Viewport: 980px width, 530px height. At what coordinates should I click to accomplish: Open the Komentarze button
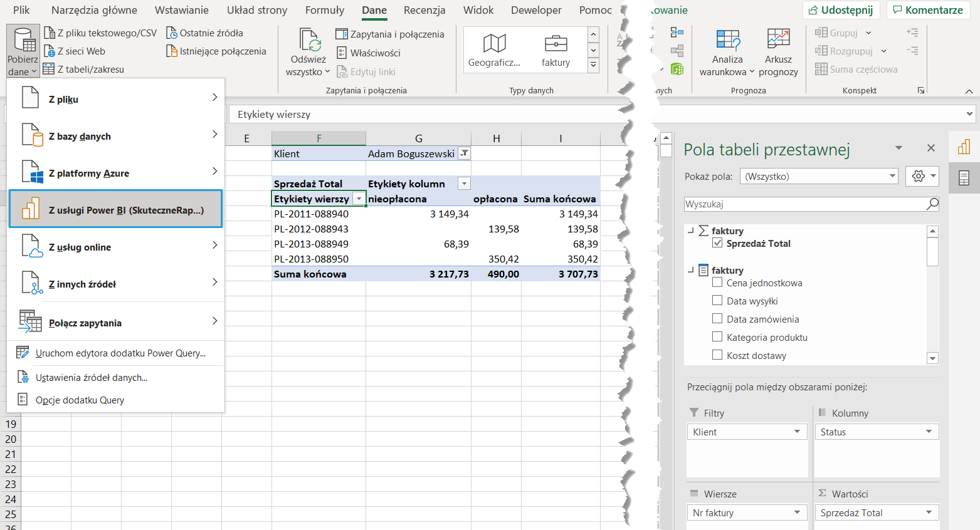click(927, 10)
